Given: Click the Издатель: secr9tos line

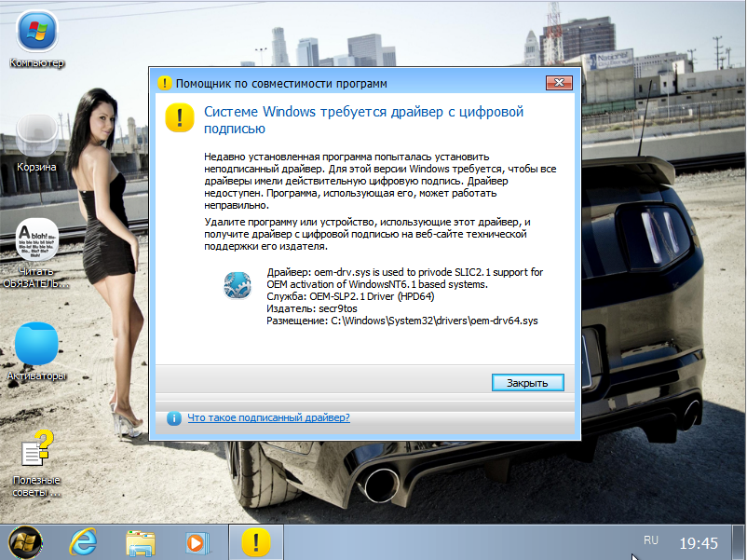Looking at the screenshot, I should point(312,308).
